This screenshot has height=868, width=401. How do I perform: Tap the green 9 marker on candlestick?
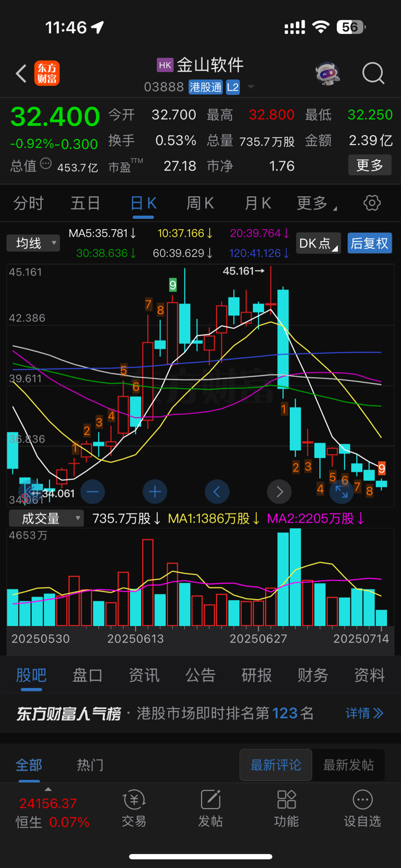click(x=173, y=284)
